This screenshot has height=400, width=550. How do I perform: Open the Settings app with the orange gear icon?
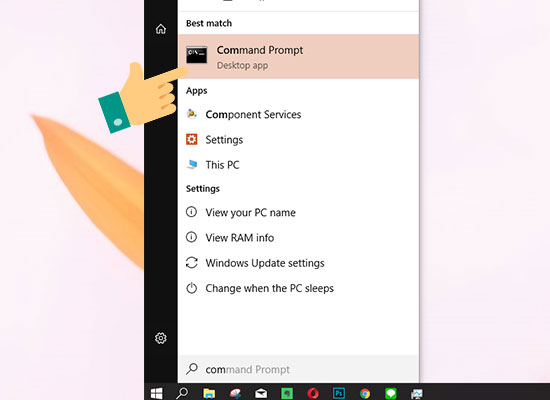(x=299, y=140)
